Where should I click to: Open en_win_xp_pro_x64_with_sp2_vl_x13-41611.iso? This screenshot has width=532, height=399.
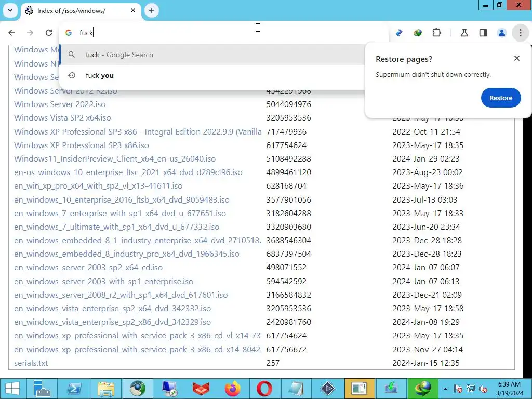[98, 186]
